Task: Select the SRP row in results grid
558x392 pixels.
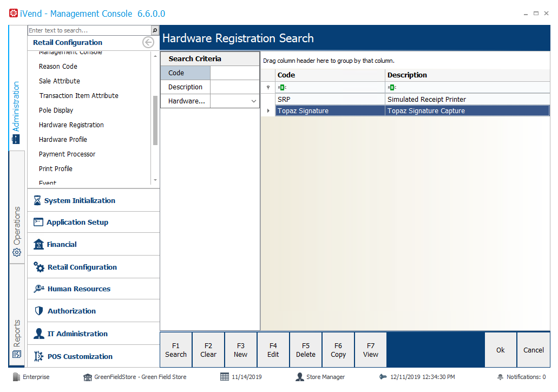Action: tap(412, 99)
